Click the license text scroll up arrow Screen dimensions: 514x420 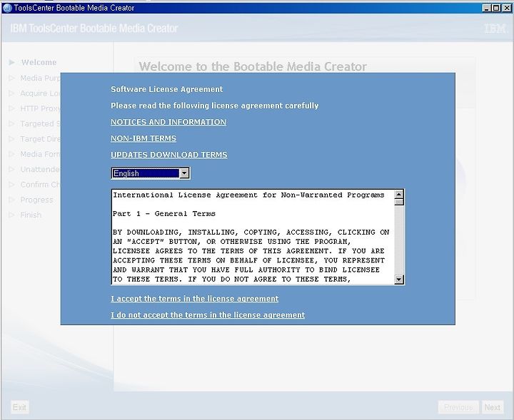(x=398, y=194)
